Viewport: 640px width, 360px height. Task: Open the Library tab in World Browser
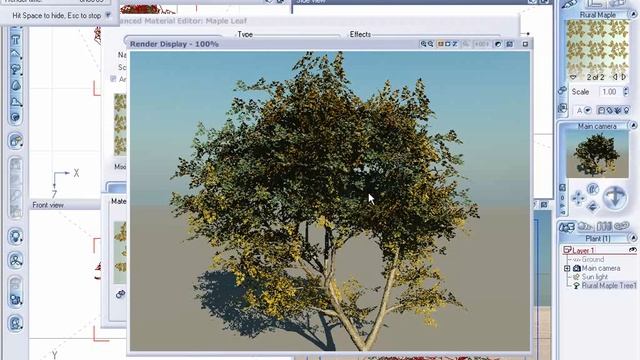(x=604, y=227)
